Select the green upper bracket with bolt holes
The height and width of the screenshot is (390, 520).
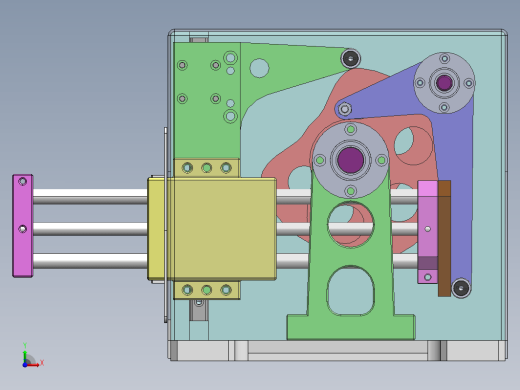pyautogui.click(x=207, y=133)
